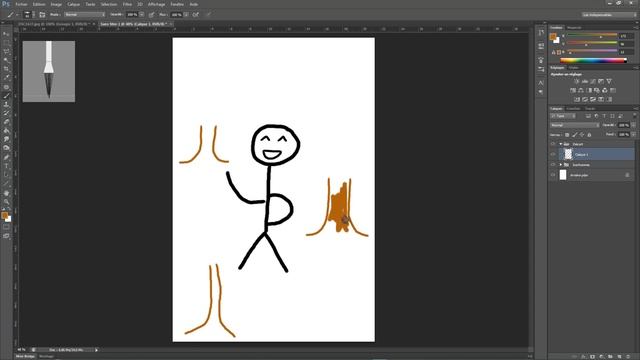Select the Healing Brush tool
The image size is (640, 360).
(6, 87)
